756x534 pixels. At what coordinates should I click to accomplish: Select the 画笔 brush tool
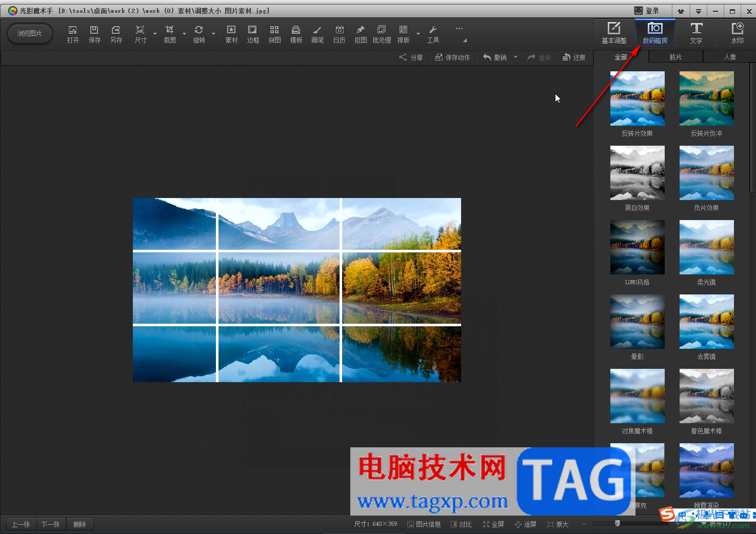[x=317, y=34]
